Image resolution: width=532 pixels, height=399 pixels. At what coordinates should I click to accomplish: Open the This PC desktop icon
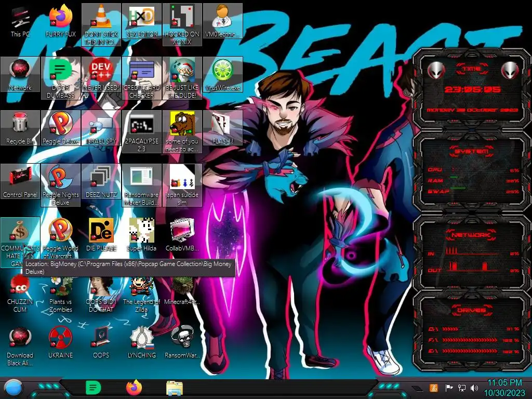[x=20, y=21]
